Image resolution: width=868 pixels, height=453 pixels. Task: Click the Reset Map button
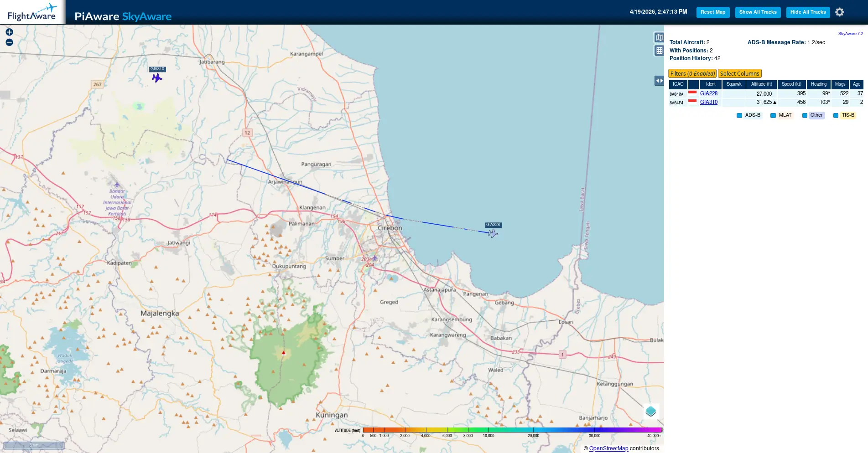pos(712,12)
